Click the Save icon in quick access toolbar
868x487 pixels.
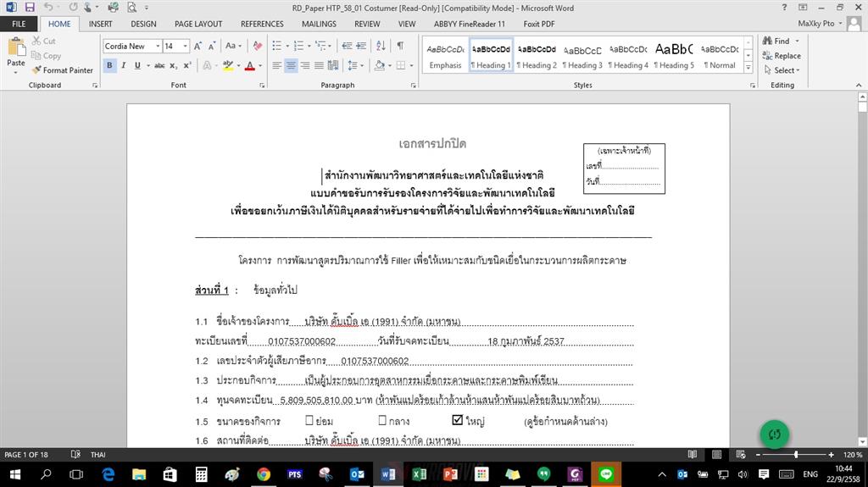pos(30,8)
